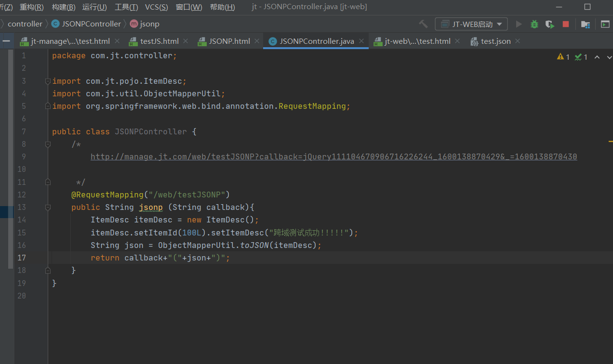
Task: Click the yellow warning count indicator
Action: pos(563,57)
